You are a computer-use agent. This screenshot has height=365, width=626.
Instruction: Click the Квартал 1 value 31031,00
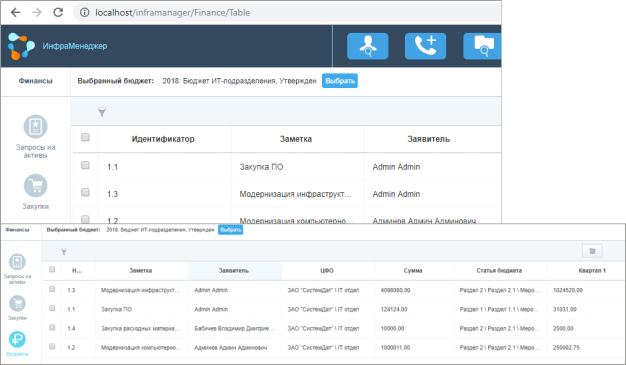[x=565, y=309]
